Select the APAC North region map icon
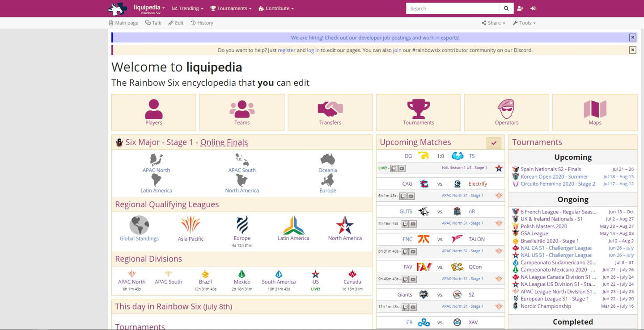The width and height of the screenshot is (644, 330). click(x=156, y=159)
